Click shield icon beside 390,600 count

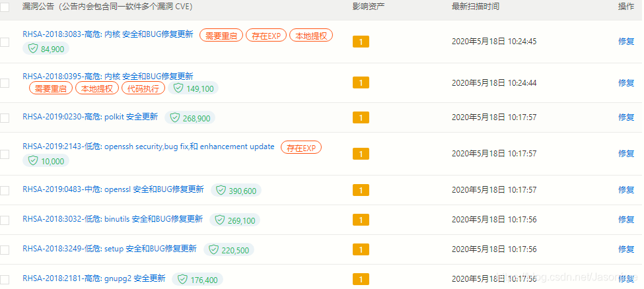click(221, 191)
